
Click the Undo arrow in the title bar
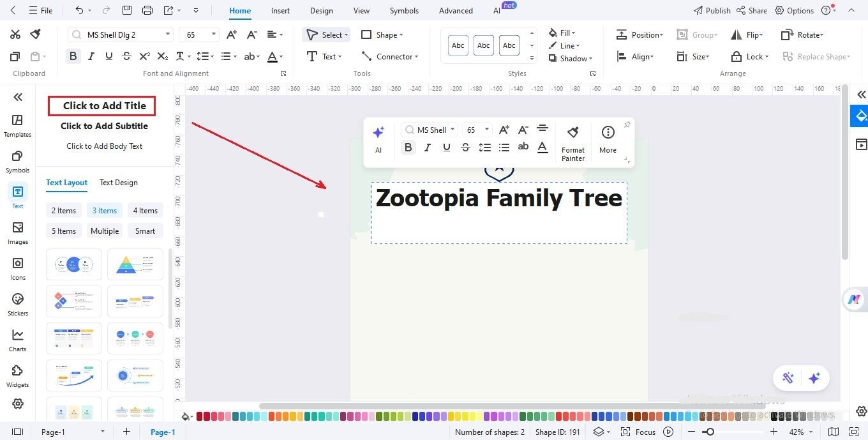click(79, 10)
